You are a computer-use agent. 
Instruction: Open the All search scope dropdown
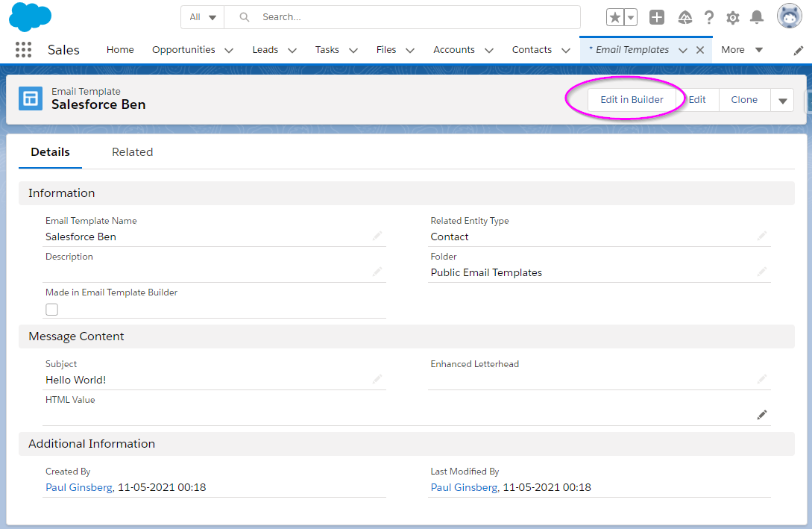click(203, 17)
